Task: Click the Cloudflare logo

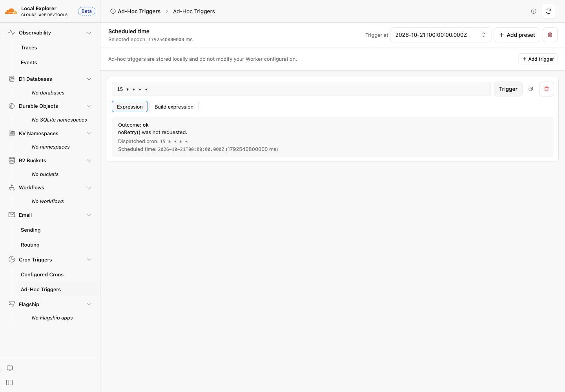Action: click(11, 11)
